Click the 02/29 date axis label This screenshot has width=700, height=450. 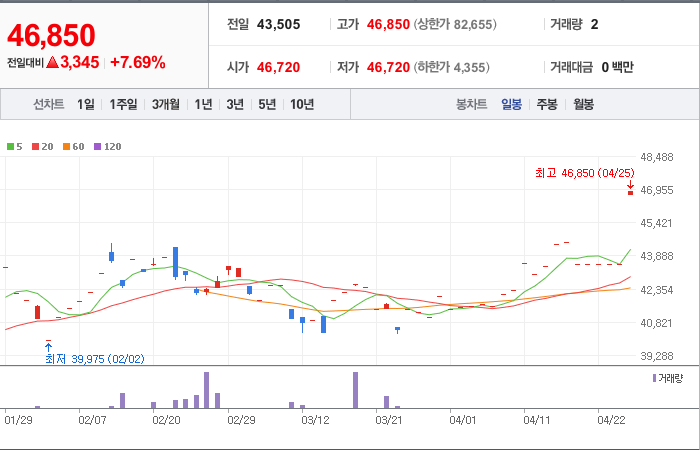[x=242, y=420]
